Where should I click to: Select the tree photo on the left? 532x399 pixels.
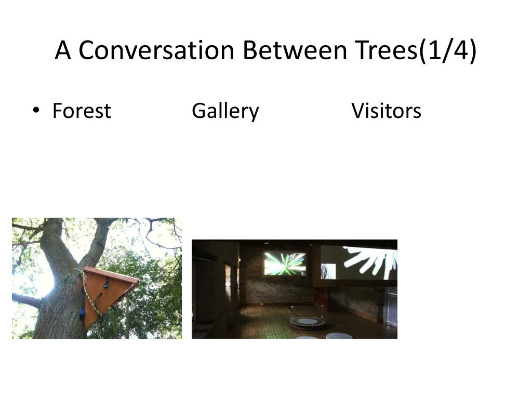point(97,278)
